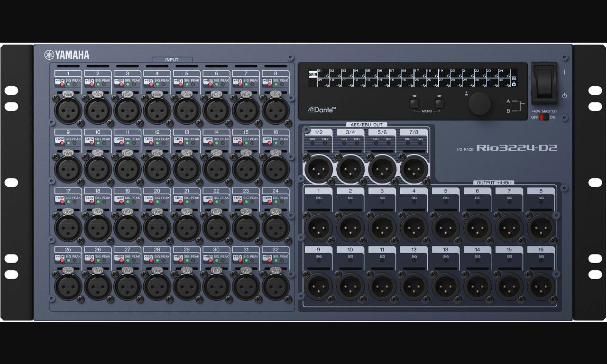
Task: Click the INPUT section label
Action: (x=172, y=60)
